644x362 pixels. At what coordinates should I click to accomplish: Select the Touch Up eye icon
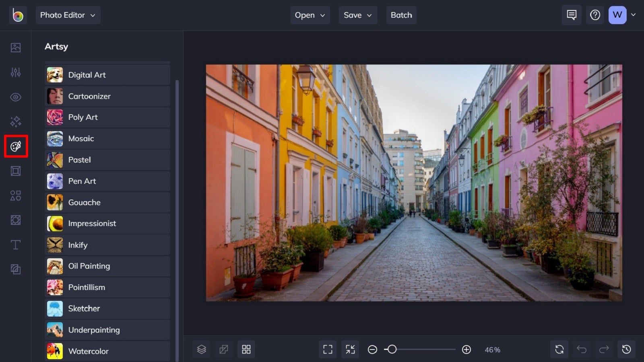point(15,97)
